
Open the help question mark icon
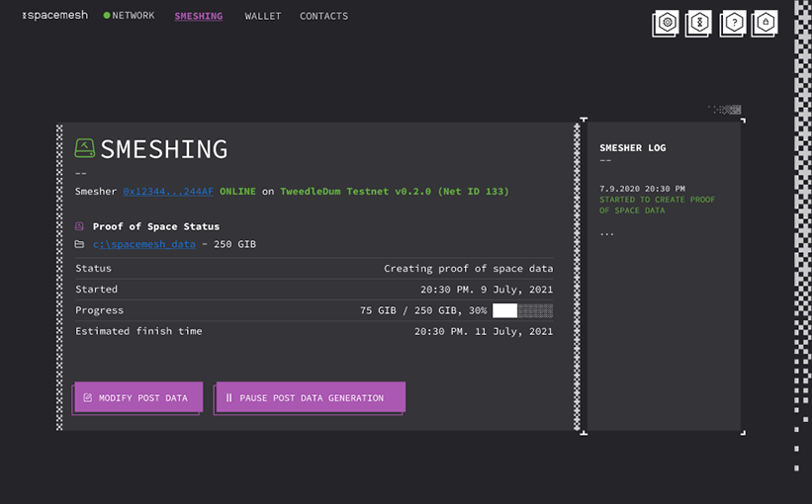pyautogui.click(x=733, y=24)
